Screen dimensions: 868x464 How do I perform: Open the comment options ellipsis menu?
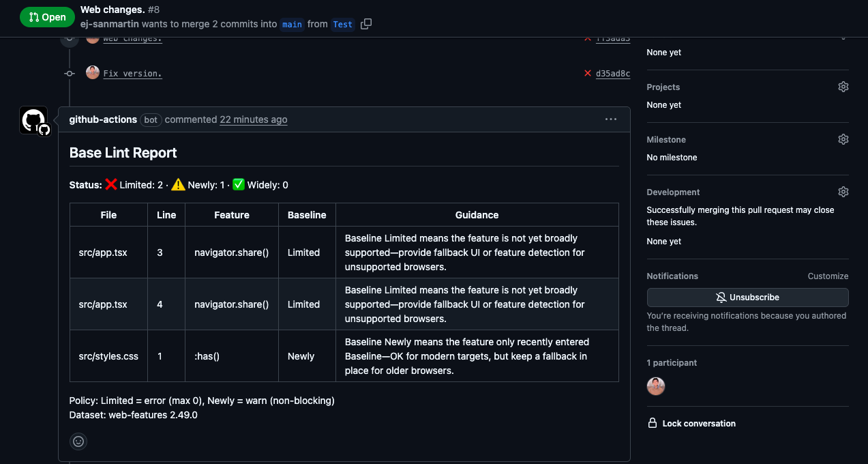pos(610,119)
